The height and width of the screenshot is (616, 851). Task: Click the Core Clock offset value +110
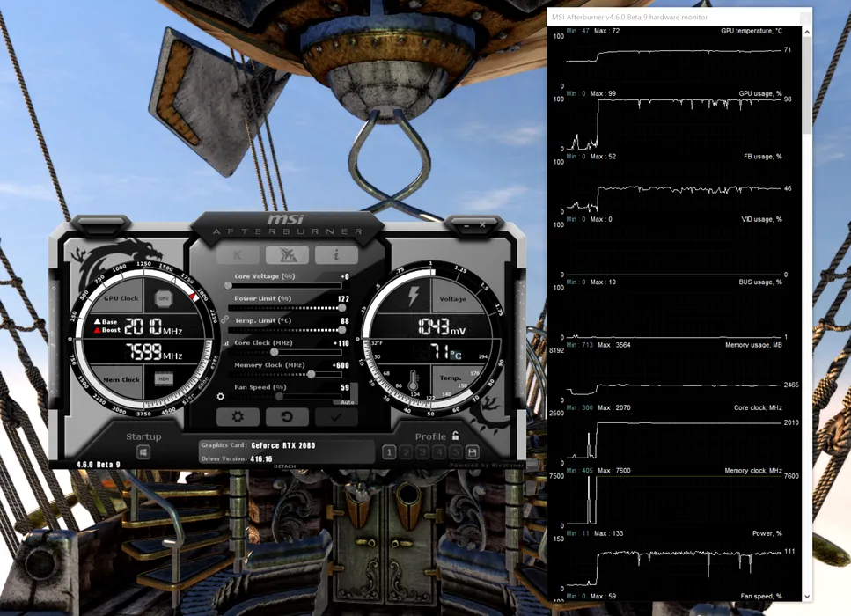[x=341, y=343]
